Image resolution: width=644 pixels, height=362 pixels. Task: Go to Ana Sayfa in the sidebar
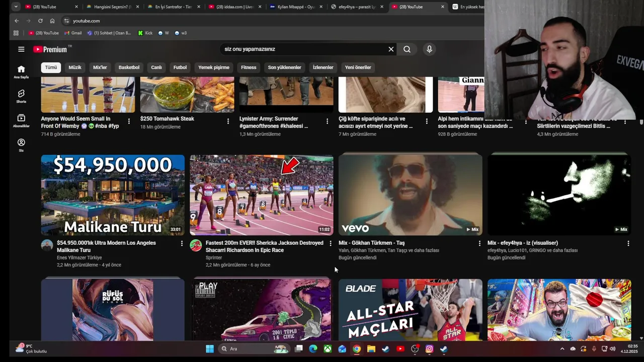coord(21,72)
